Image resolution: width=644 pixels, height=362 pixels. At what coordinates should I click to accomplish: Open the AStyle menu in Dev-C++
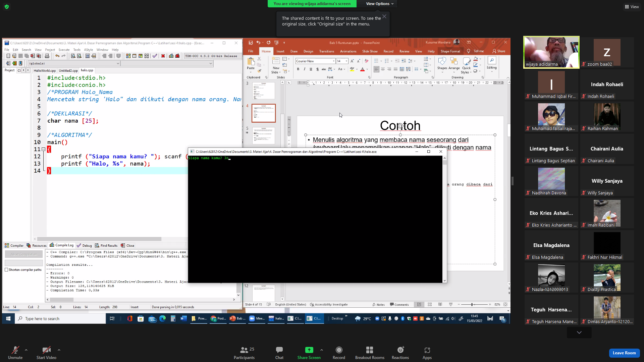[89, 50]
